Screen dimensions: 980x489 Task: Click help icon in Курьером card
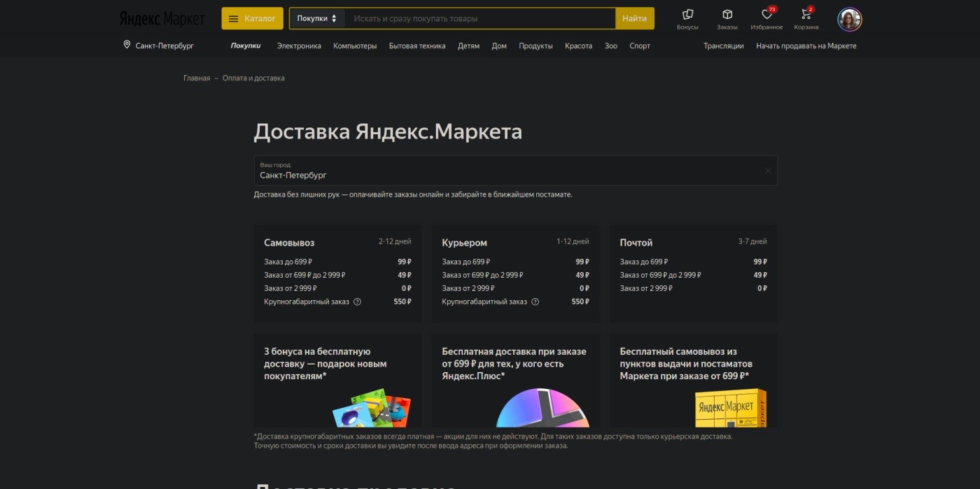[x=535, y=302]
